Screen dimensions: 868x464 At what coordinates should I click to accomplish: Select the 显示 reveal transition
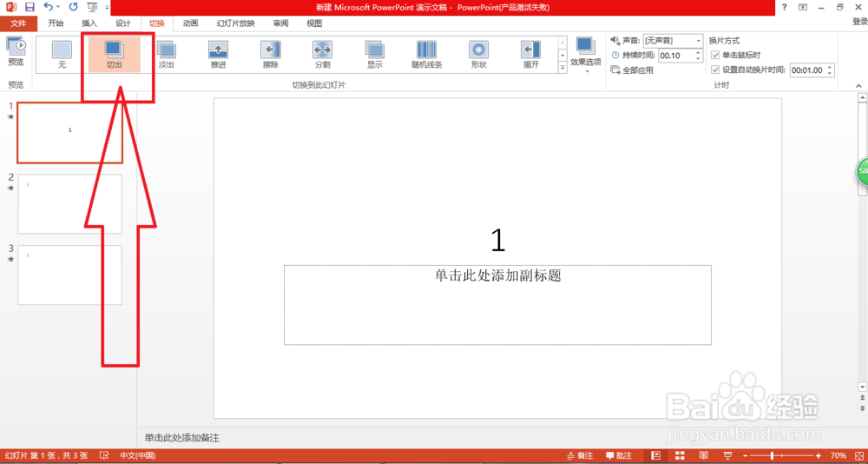point(374,55)
